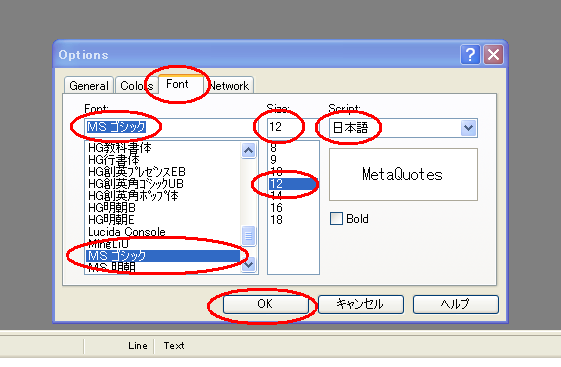This screenshot has width=561, height=367.
Task: Click the ヘルプ button
Action: point(455,304)
